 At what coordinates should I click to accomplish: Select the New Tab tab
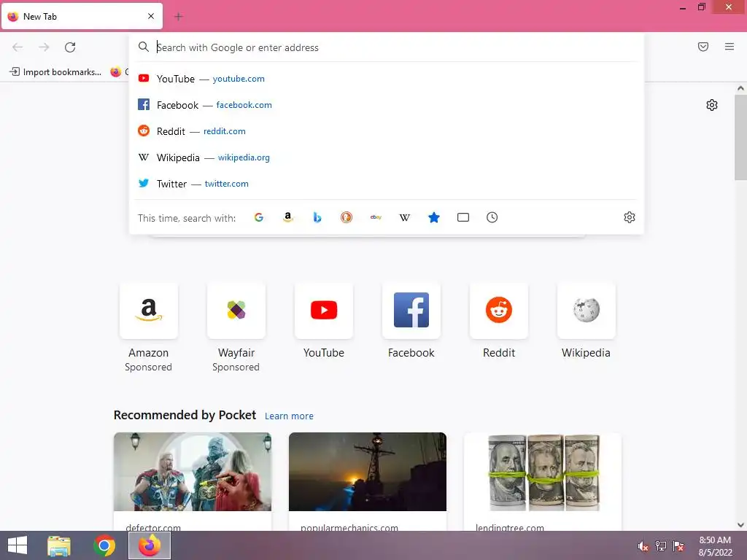pyautogui.click(x=82, y=17)
